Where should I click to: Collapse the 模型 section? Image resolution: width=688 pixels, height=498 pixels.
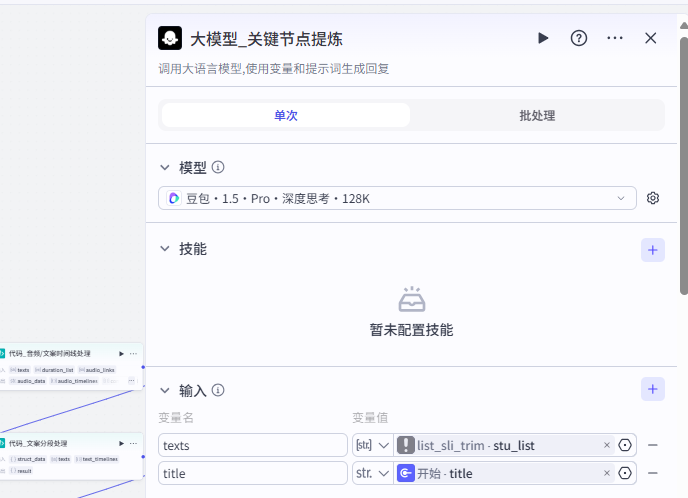click(x=165, y=167)
